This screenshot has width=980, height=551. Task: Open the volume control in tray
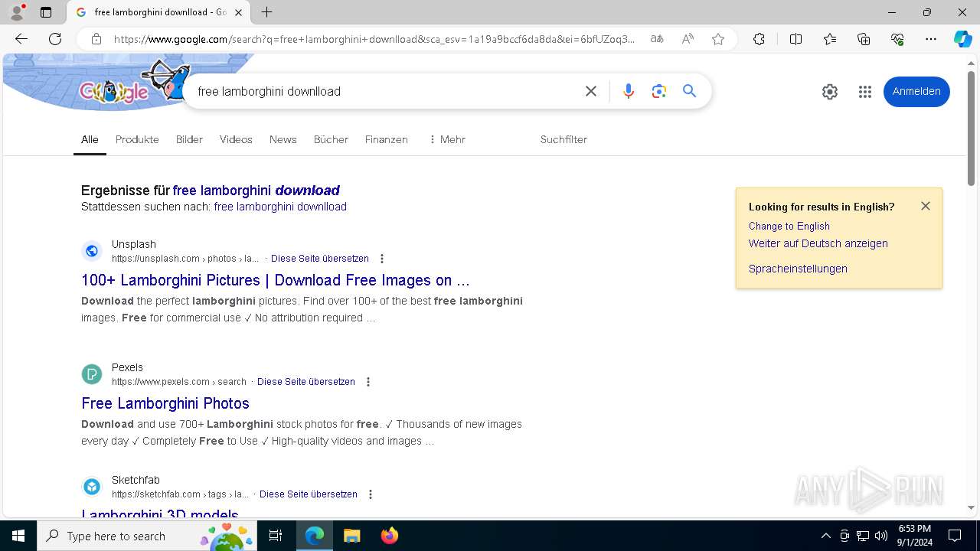tap(881, 536)
